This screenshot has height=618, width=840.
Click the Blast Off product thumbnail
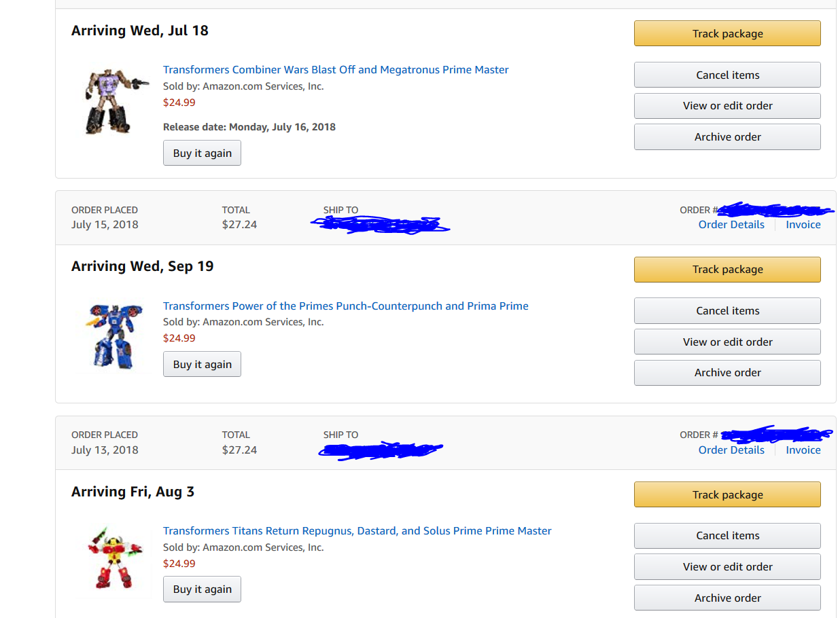pyautogui.click(x=113, y=101)
